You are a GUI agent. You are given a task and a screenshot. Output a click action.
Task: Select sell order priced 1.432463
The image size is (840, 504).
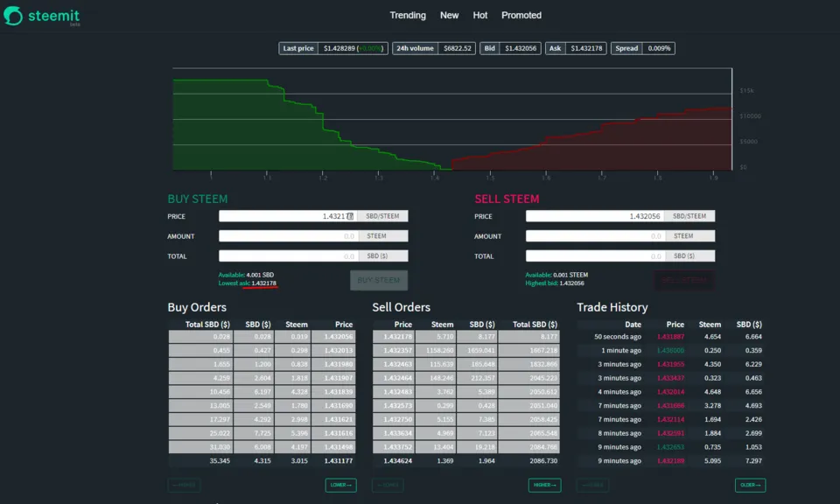pyautogui.click(x=466, y=364)
